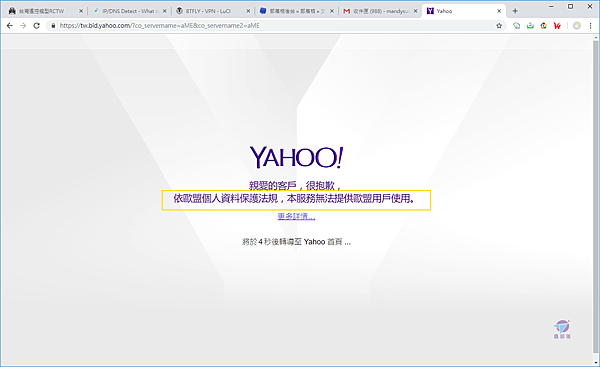Close the Yahoo tab

coord(499,11)
